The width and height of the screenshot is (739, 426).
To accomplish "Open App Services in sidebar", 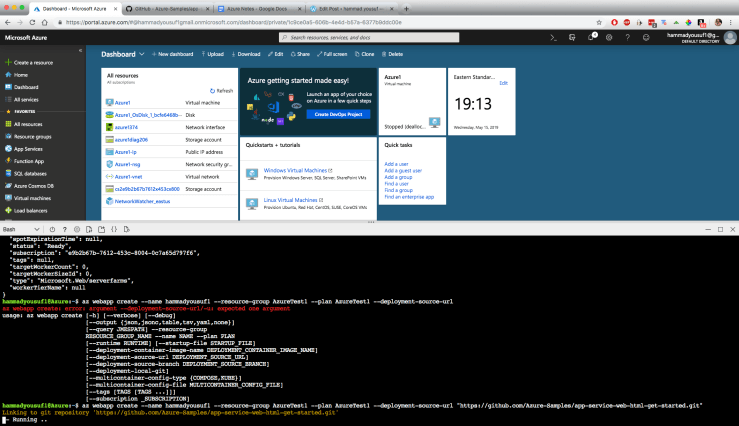I will coord(24,149).
